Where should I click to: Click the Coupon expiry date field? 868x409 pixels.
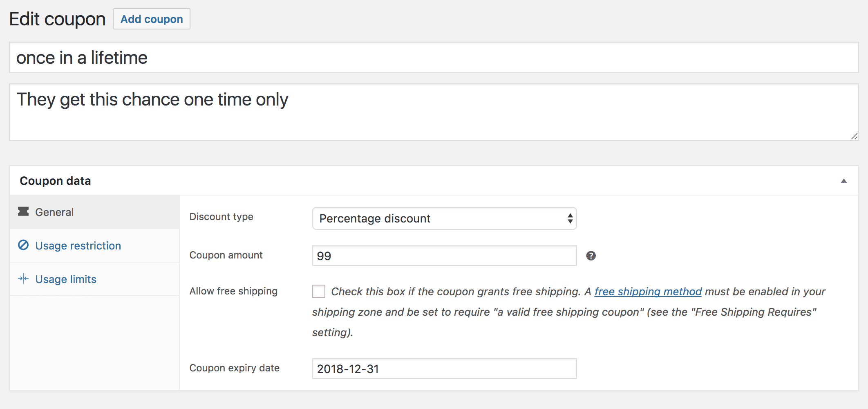(x=444, y=369)
